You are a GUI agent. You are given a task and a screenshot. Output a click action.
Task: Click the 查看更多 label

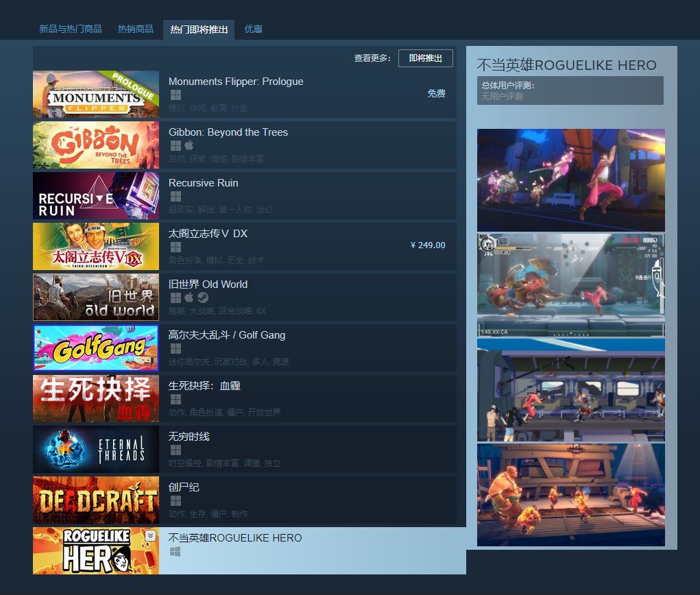point(372,58)
